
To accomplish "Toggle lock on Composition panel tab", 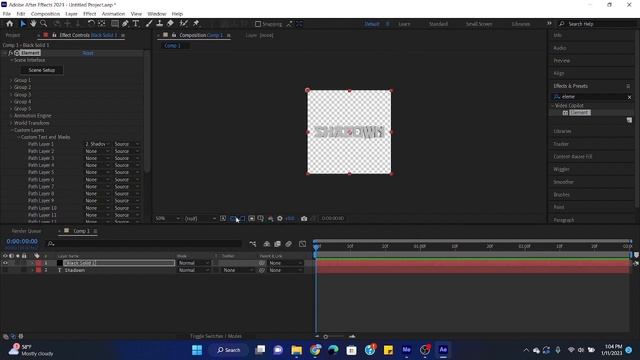I will coord(174,35).
